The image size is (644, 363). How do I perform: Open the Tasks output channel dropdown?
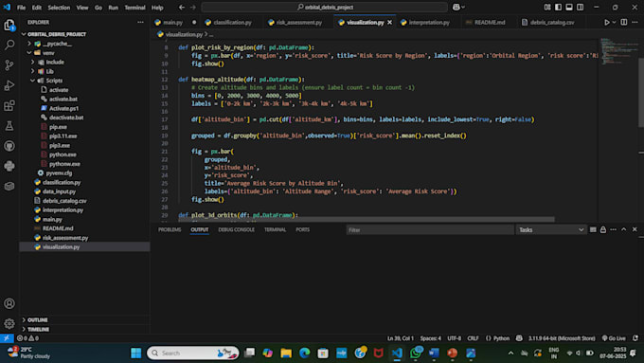pos(551,229)
